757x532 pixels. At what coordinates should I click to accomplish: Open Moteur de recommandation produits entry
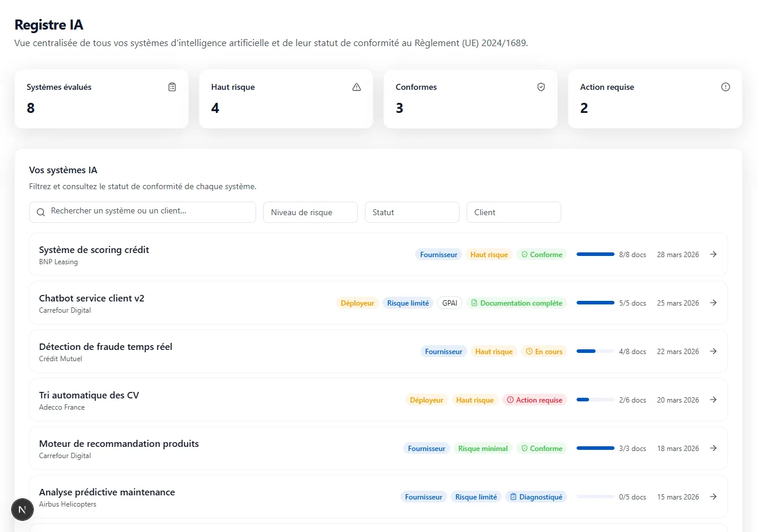coord(119,444)
